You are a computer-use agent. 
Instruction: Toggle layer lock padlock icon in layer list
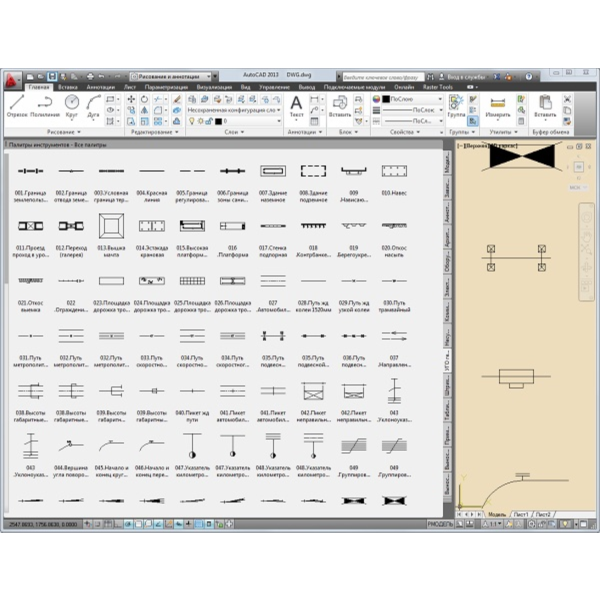[x=209, y=121]
